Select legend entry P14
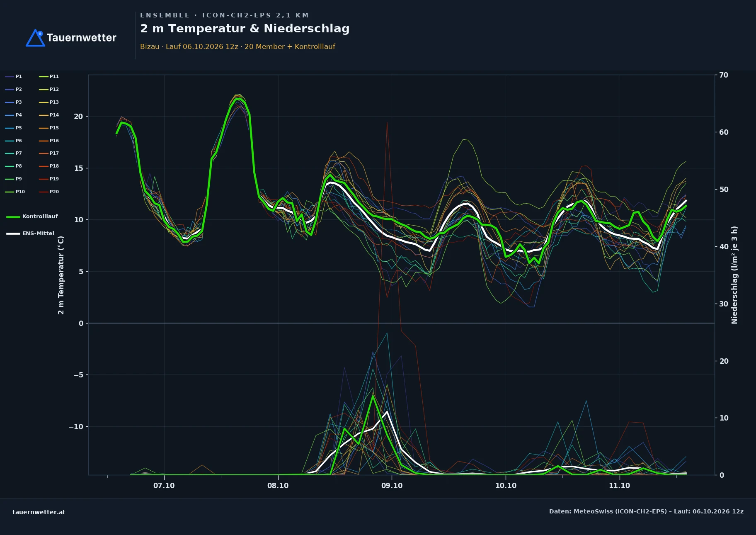This screenshot has height=535, width=756. (x=49, y=115)
